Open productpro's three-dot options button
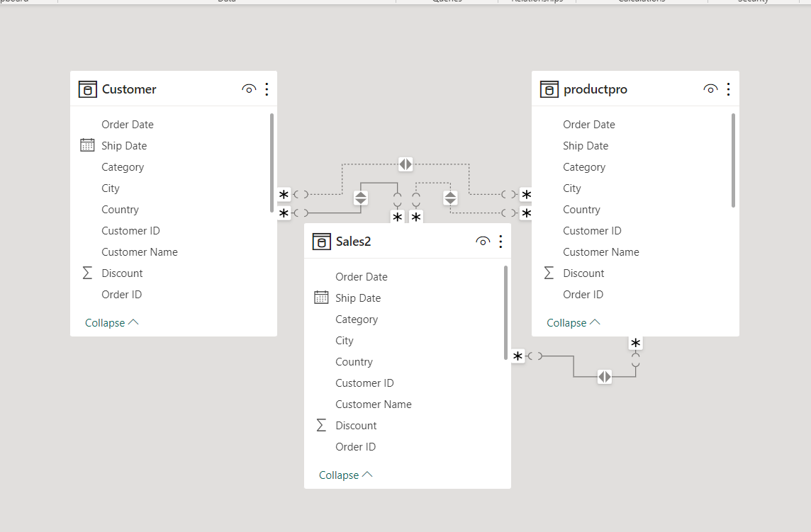 click(x=728, y=89)
